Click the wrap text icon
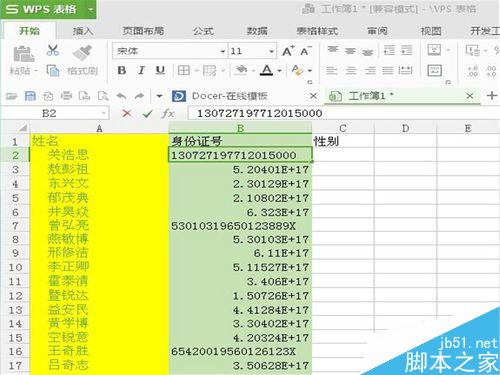This screenshot has width=500, height=375. click(435, 70)
